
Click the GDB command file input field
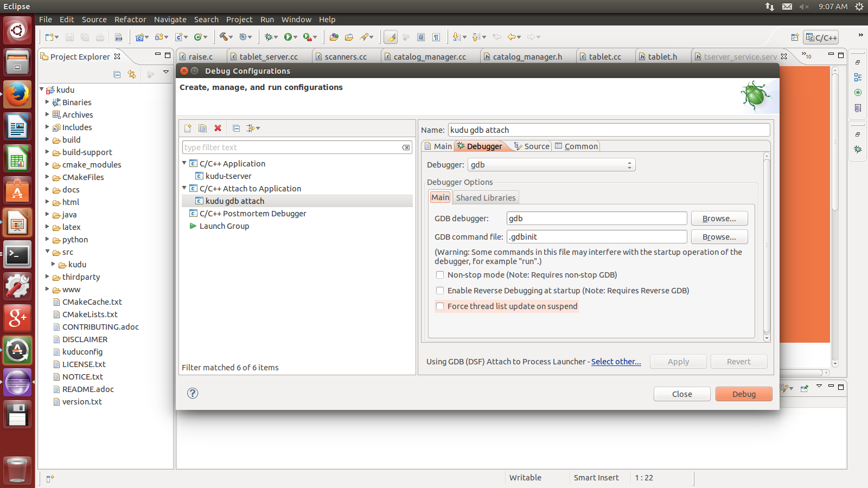click(597, 237)
